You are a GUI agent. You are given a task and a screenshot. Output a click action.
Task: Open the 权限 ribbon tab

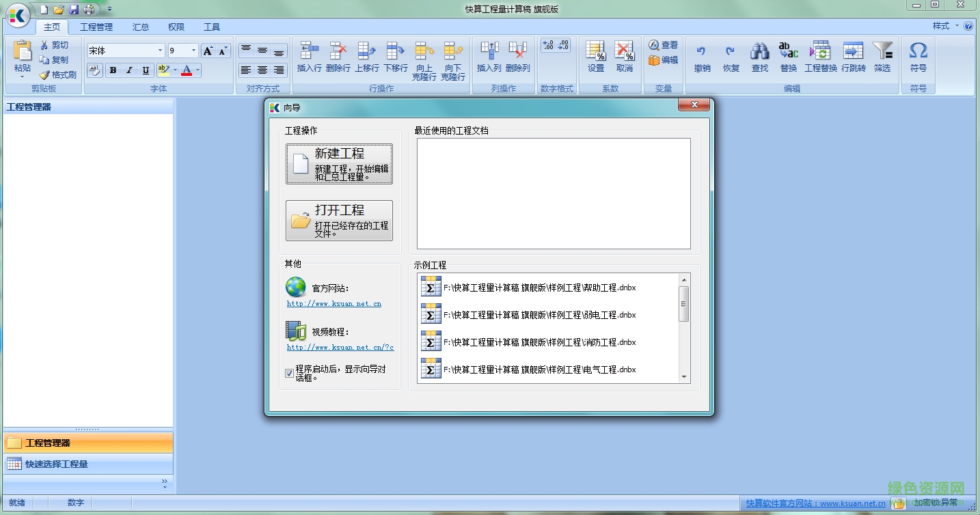pos(176,27)
